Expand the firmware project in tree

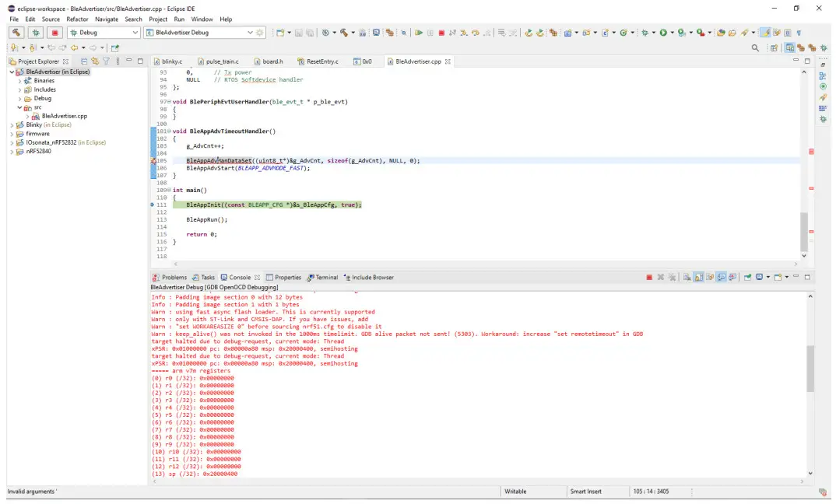[x=12, y=134]
